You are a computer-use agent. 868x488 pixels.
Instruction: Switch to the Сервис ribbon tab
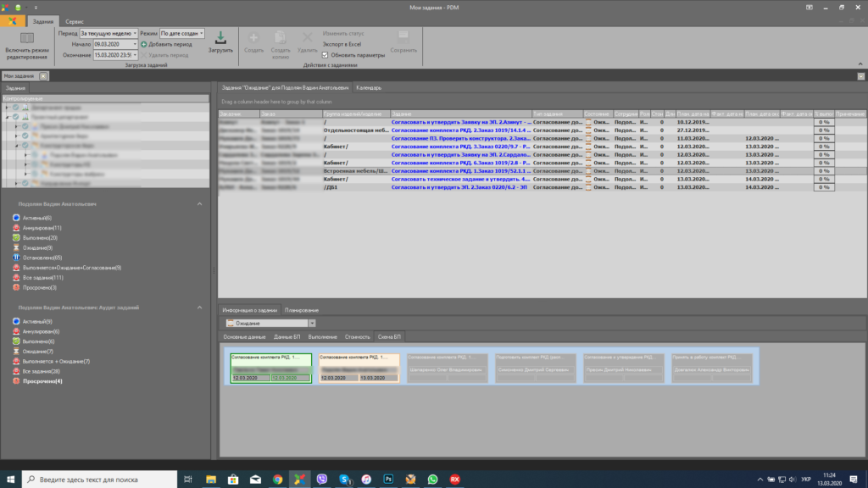click(75, 21)
